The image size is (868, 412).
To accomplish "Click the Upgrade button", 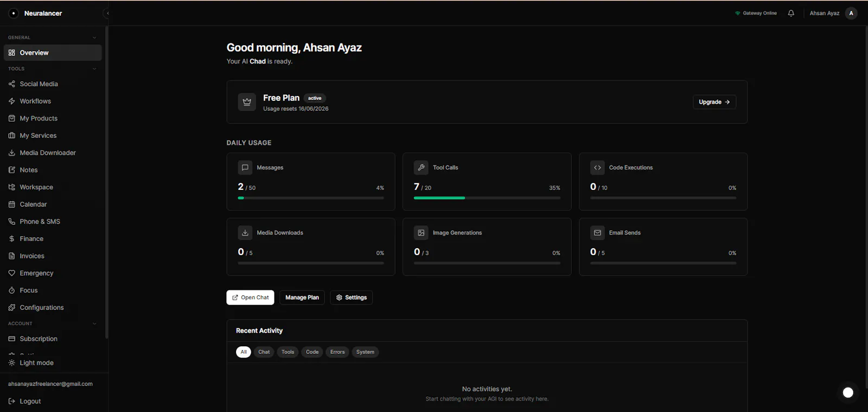I will 714,102.
